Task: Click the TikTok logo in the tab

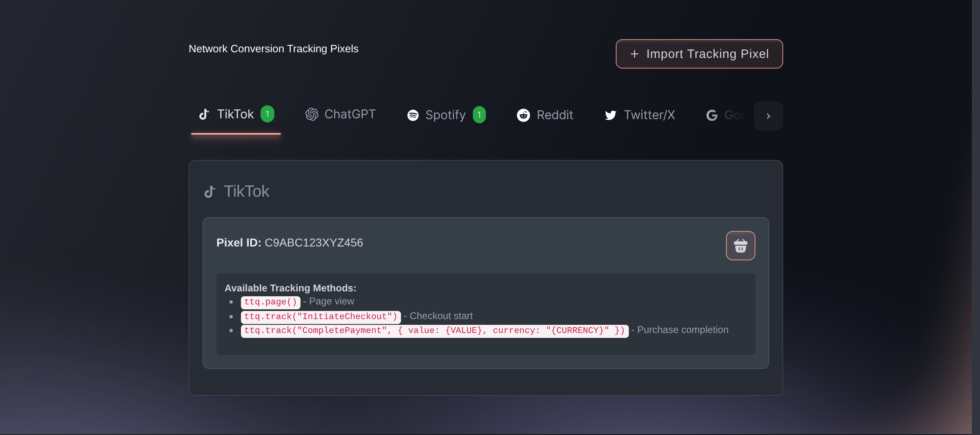Action: pyautogui.click(x=204, y=114)
